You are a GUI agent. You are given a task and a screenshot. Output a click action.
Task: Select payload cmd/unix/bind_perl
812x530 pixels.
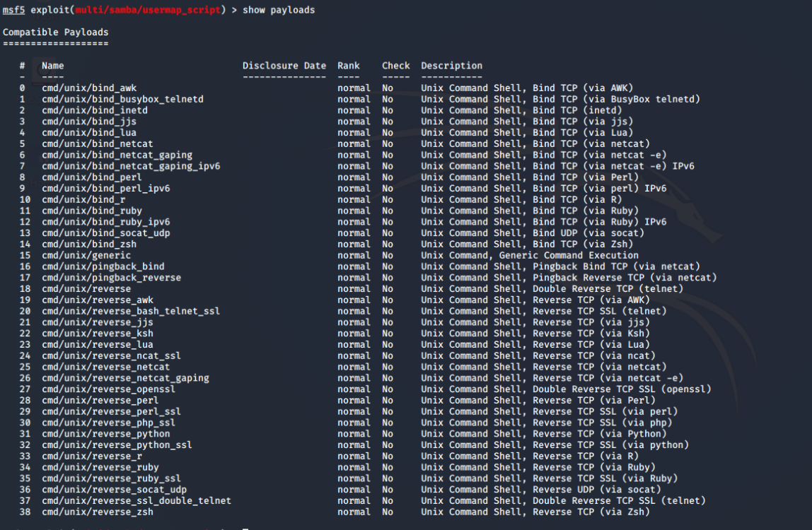point(92,177)
